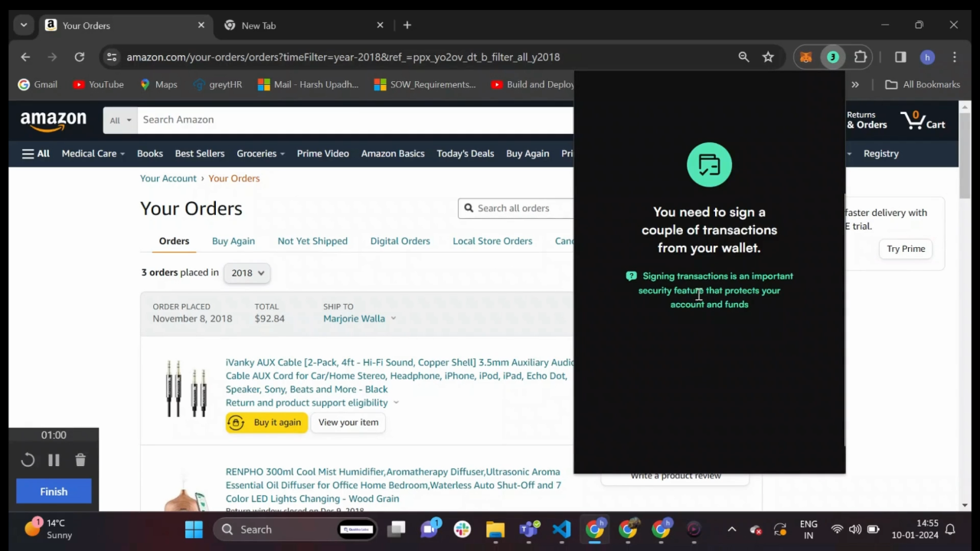Click View your item button
This screenshot has height=551, width=980.
click(348, 422)
